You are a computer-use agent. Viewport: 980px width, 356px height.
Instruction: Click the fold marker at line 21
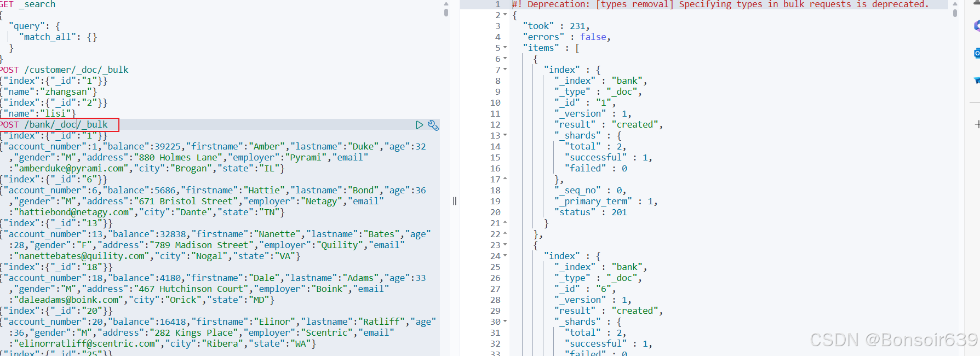point(505,223)
